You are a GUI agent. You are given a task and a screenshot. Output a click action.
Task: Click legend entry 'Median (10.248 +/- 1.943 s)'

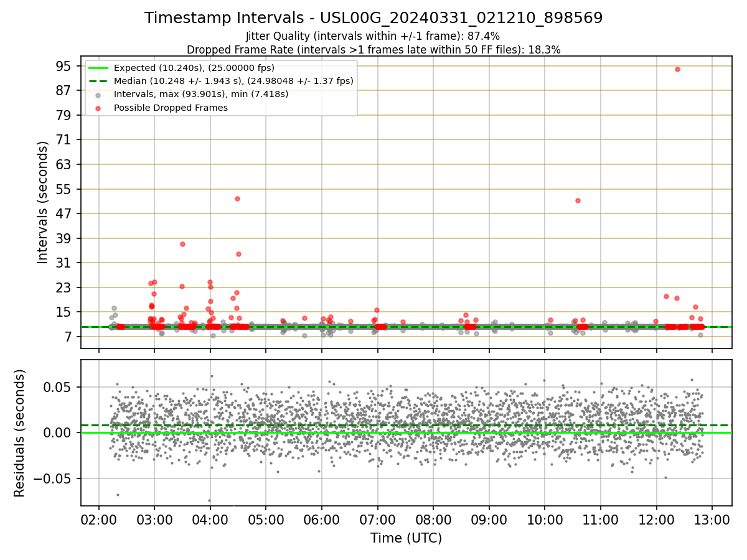coord(233,81)
